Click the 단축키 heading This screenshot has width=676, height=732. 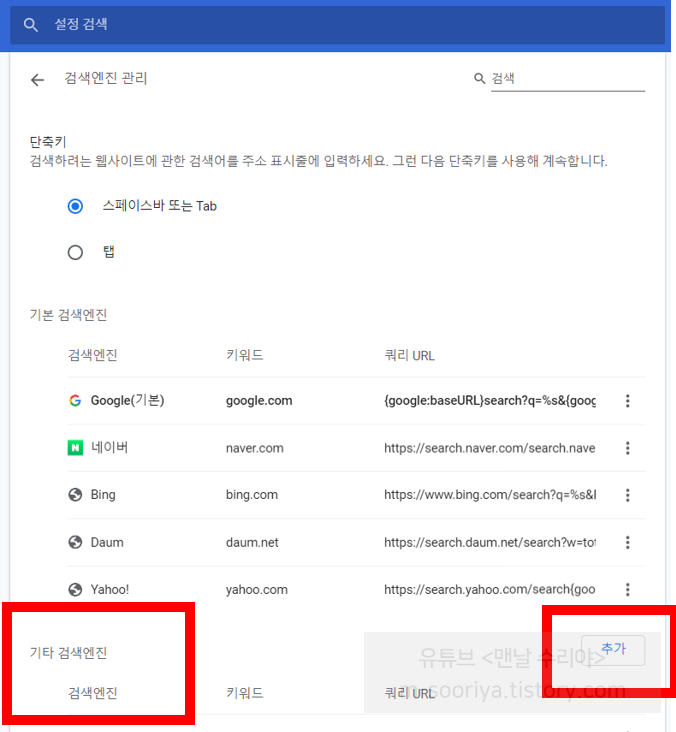pos(48,141)
